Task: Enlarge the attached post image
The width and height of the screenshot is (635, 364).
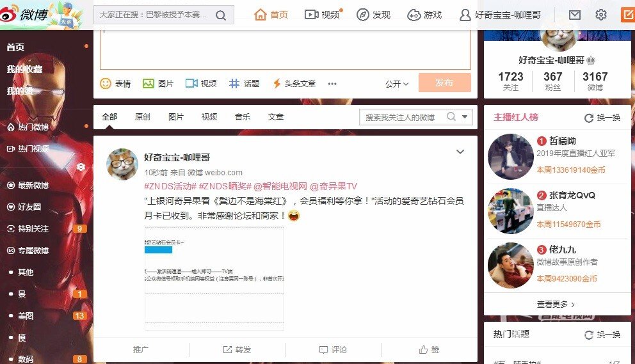Action: (214, 278)
